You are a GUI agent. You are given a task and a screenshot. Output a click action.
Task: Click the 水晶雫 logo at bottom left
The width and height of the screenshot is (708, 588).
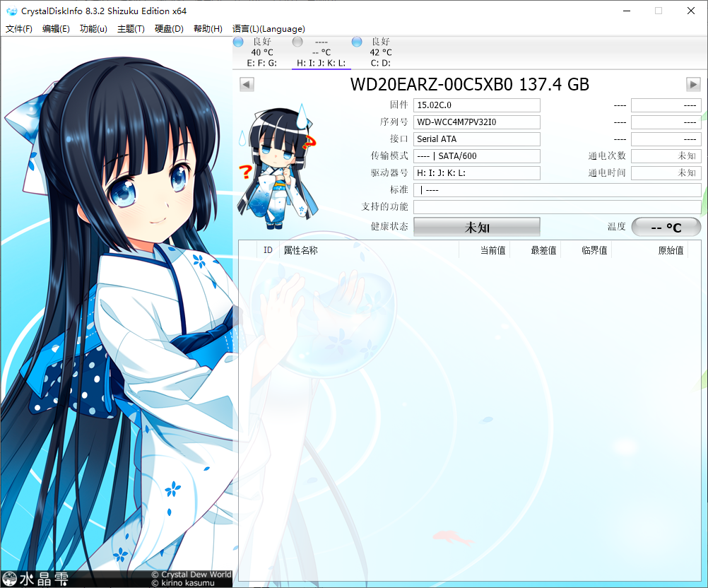pos(35,579)
